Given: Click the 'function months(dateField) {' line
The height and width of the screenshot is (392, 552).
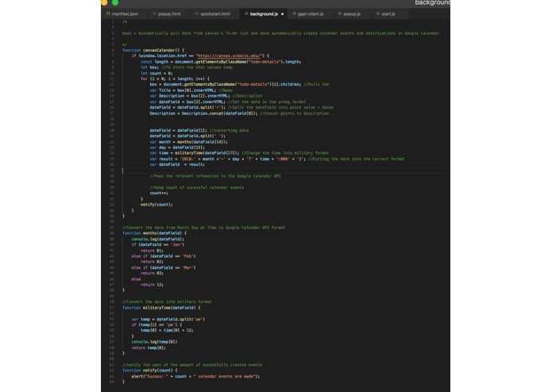Looking at the screenshot, I should (155, 233).
